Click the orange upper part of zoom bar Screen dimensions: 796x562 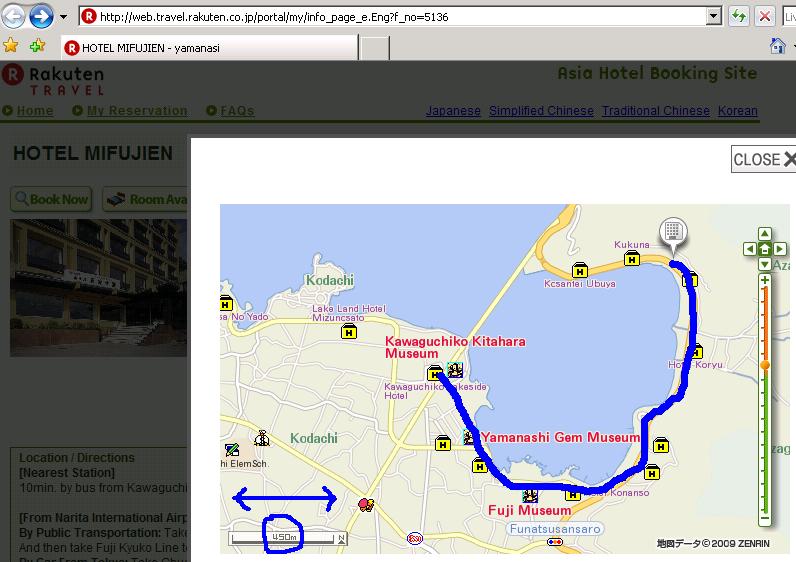(765, 323)
